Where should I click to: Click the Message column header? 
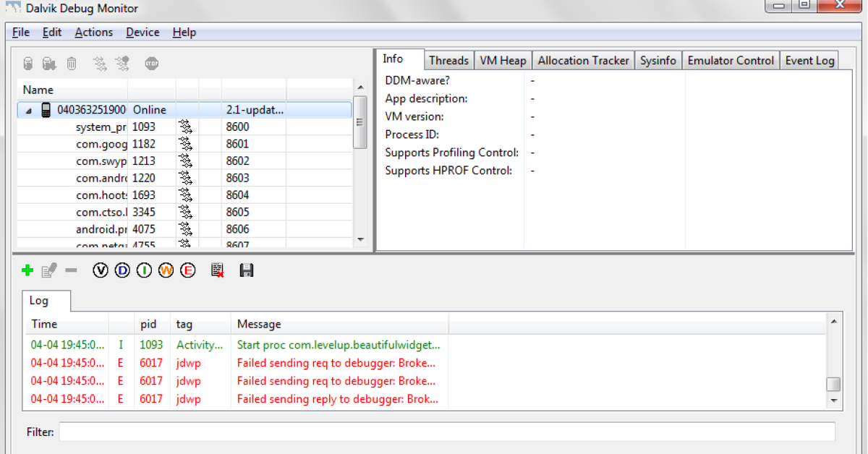point(259,325)
